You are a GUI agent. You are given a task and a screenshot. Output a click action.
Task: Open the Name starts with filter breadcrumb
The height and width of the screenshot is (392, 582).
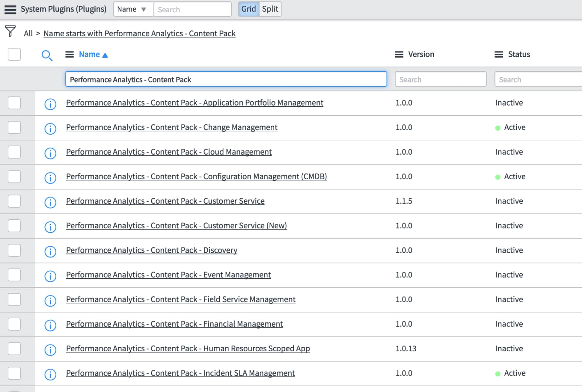pyautogui.click(x=140, y=33)
